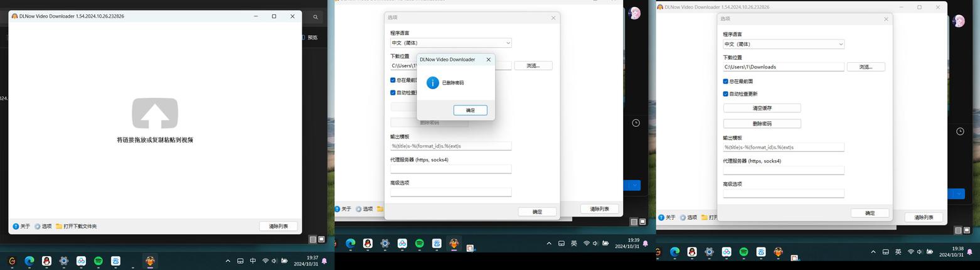The image size is (980, 270).
Task: Toggle 总在最前面 checkbox in the 19:38 options dialog
Action: [725, 82]
